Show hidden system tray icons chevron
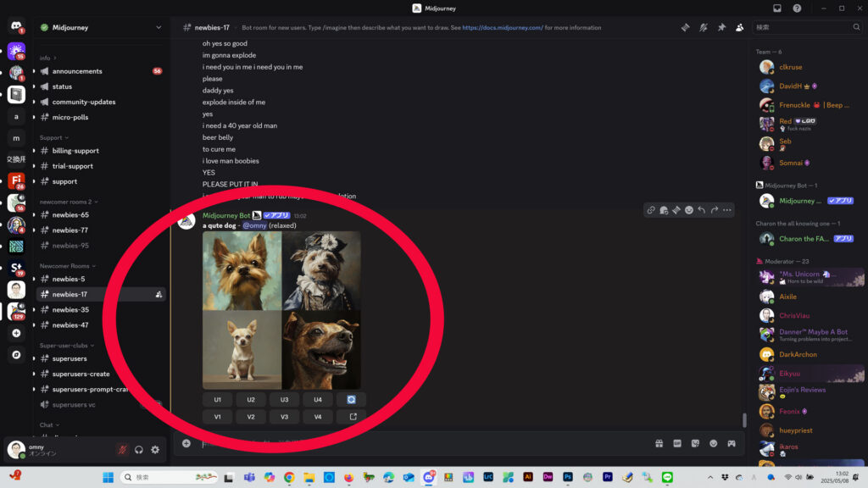868x488 pixels. click(x=709, y=477)
